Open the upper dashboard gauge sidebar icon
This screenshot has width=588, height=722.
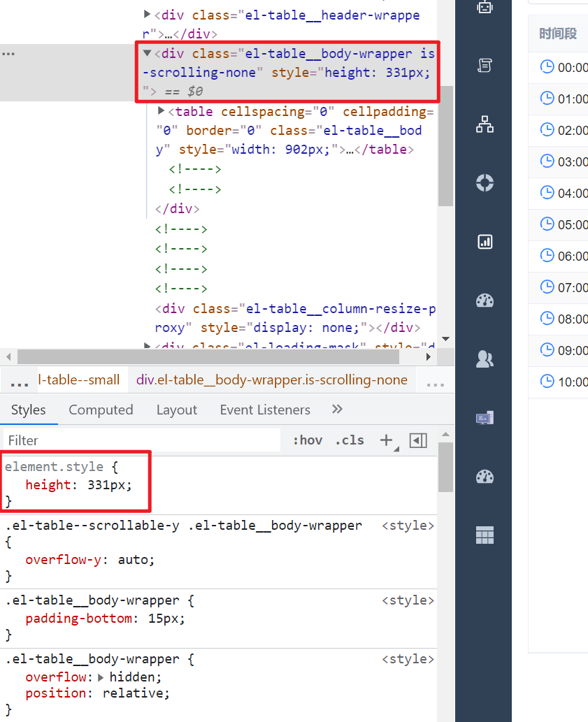(x=485, y=301)
